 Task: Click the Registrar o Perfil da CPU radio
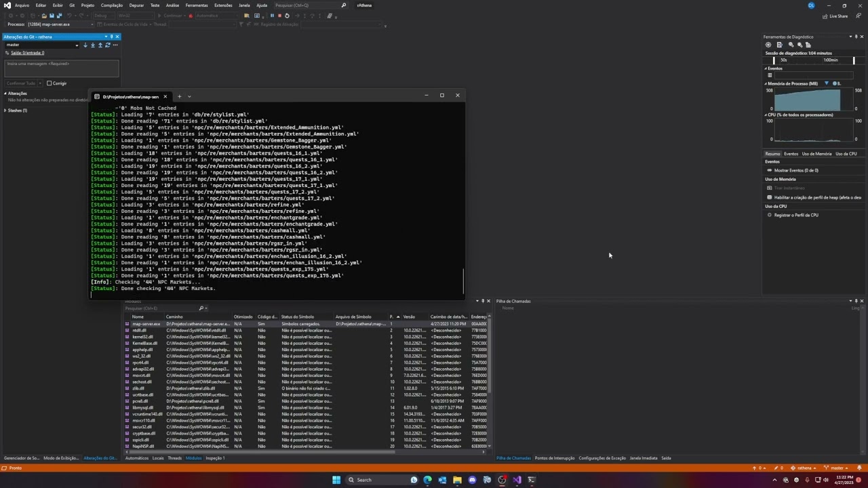click(770, 215)
